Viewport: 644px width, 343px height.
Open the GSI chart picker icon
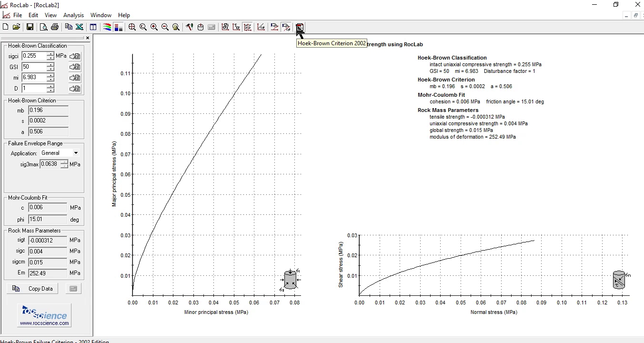pyautogui.click(x=75, y=67)
